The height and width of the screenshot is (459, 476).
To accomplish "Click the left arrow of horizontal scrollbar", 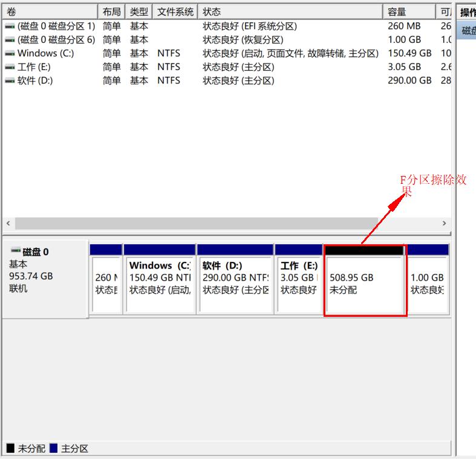I will coord(8,223).
